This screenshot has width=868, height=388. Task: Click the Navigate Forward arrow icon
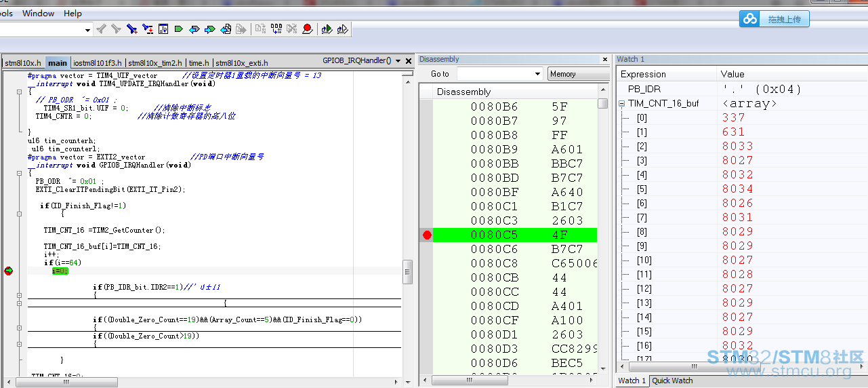pyautogui.click(x=210, y=29)
